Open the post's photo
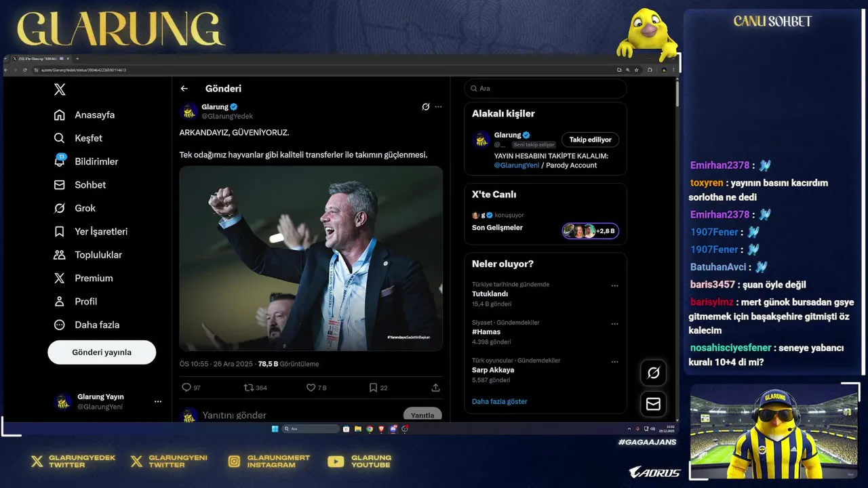Image resolution: width=868 pixels, height=488 pixels. (311, 258)
